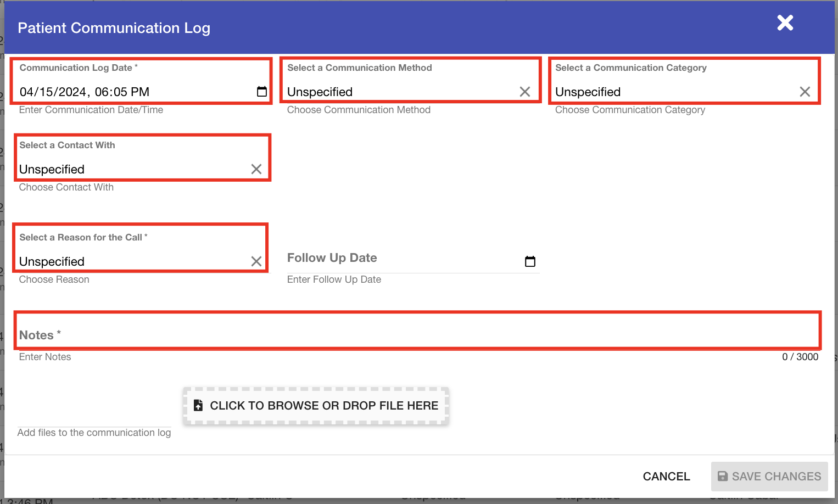The height and width of the screenshot is (504, 838).
Task: Clear the Reason for the Call selection
Action: click(256, 261)
